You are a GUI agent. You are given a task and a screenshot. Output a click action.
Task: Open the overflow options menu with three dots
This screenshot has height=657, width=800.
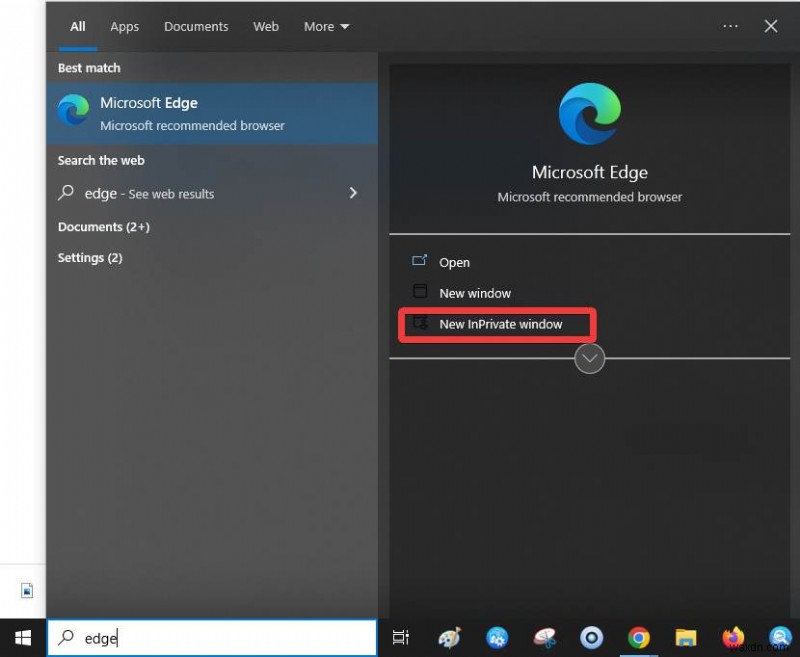point(730,26)
